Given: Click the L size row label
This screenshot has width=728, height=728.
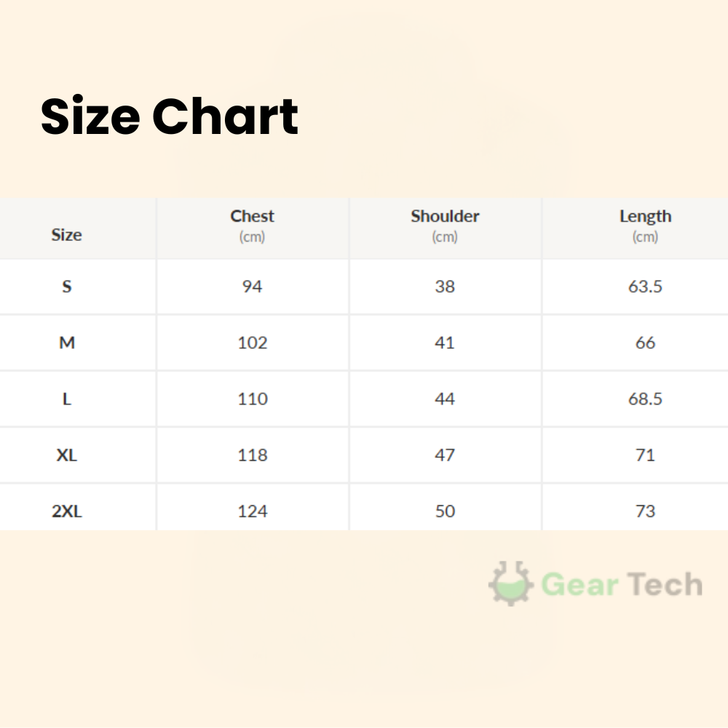Looking at the screenshot, I should pos(67,399).
